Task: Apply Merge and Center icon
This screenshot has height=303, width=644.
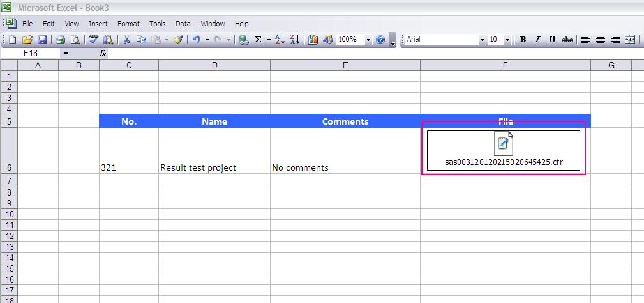Action: (629, 40)
